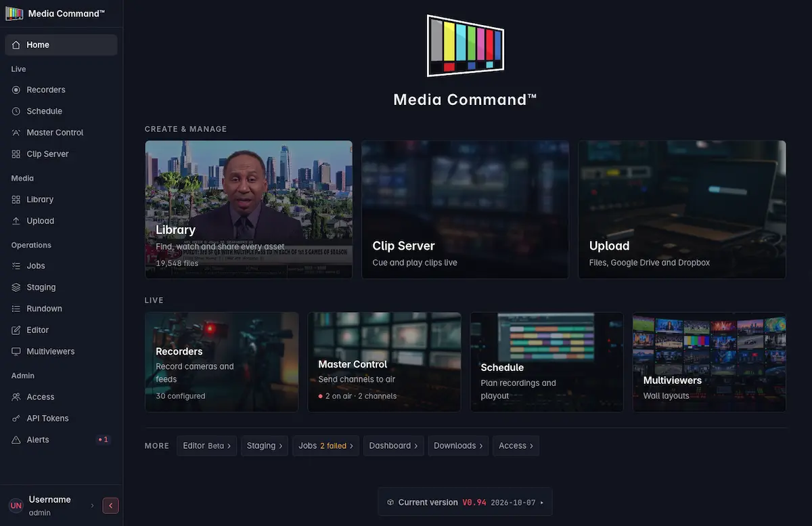The width and height of the screenshot is (812, 526).
Task: Click the Media Command sidebar logo icon
Action: [x=14, y=14]
